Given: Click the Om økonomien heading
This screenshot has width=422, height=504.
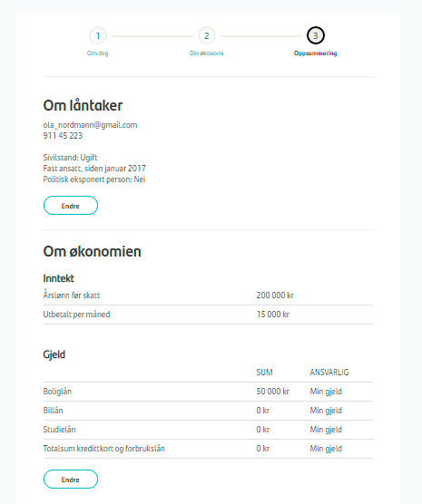Looking at the screenshot, I should coord(92,251).
